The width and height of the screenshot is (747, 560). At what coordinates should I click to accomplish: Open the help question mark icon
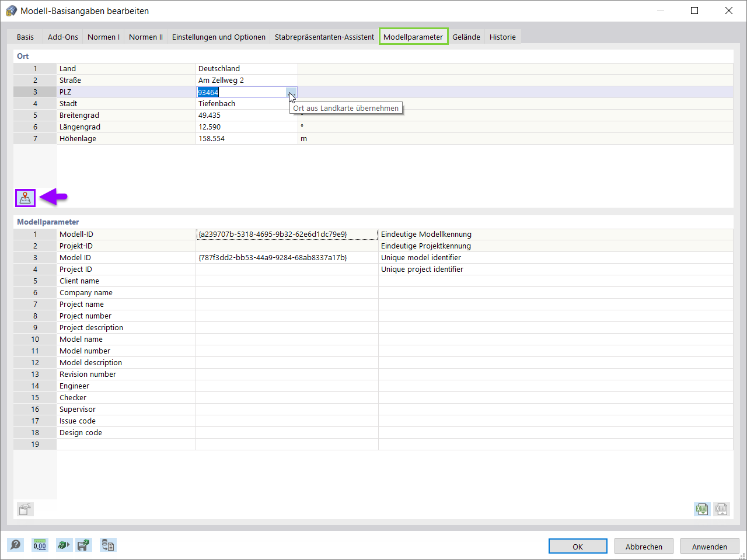pyautogui.click(x=16, y=545)
